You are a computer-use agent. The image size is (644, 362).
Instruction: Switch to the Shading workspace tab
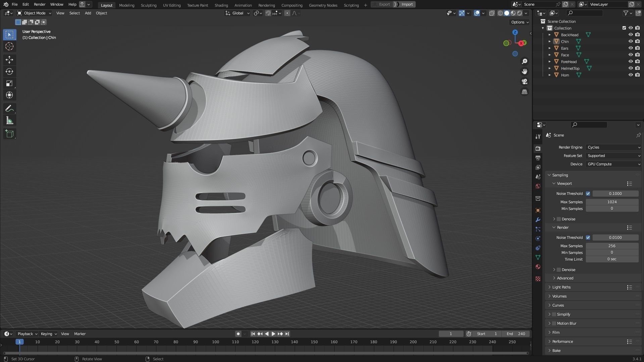(x=221, y=5)
